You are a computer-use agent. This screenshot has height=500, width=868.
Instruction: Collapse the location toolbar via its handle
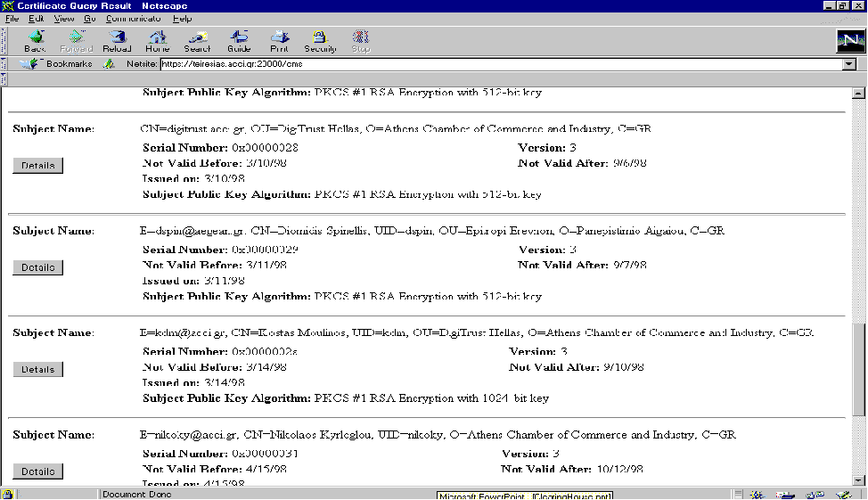point(4,63)
